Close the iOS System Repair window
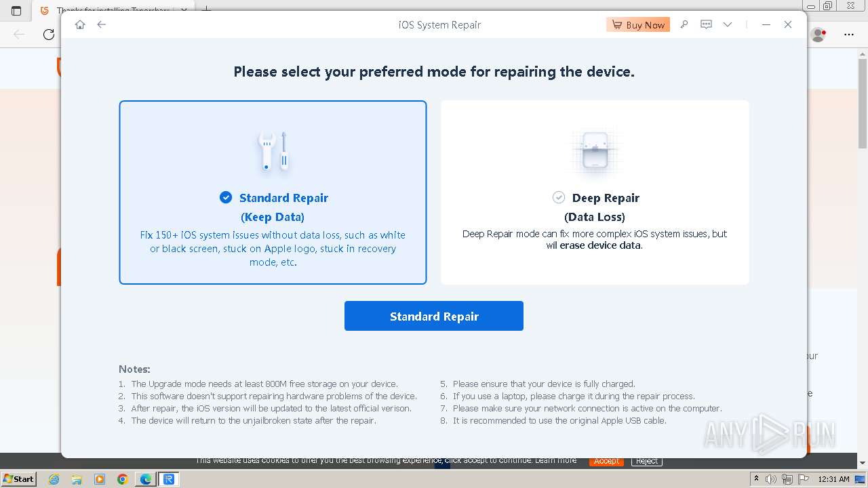 [x=788, y=24]
